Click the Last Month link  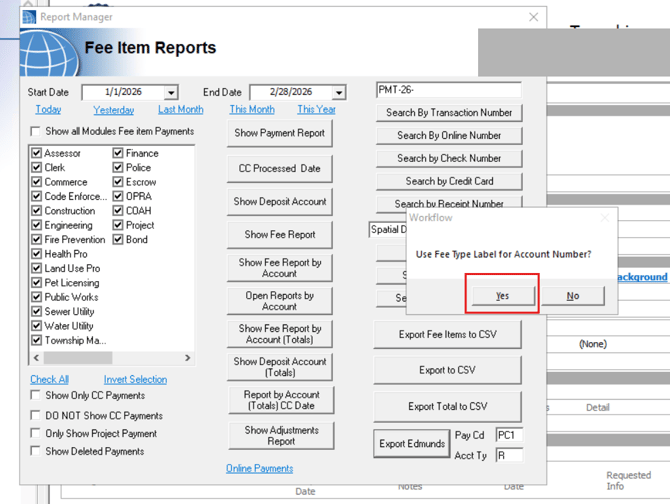click(180, 110)
